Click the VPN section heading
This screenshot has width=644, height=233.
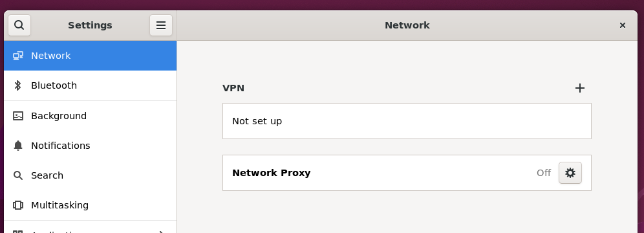(x=233, y=88)
